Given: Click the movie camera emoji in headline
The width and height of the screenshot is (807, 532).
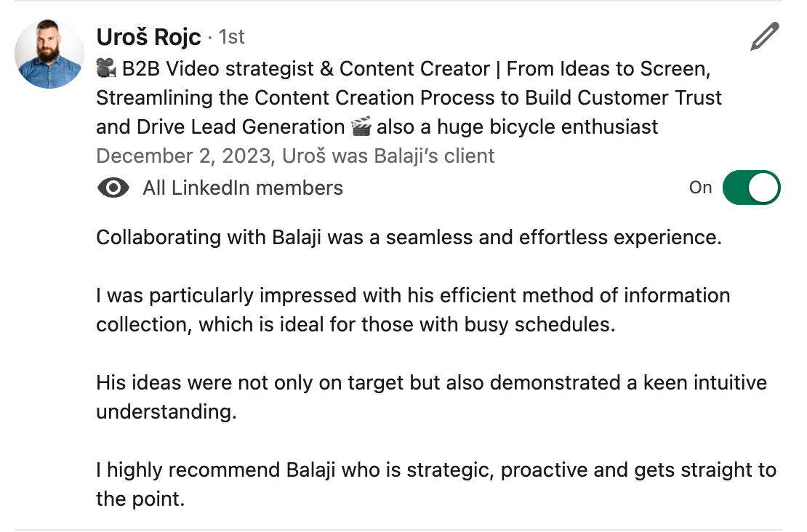Looking at the screenshot, I should click(106, 69).
